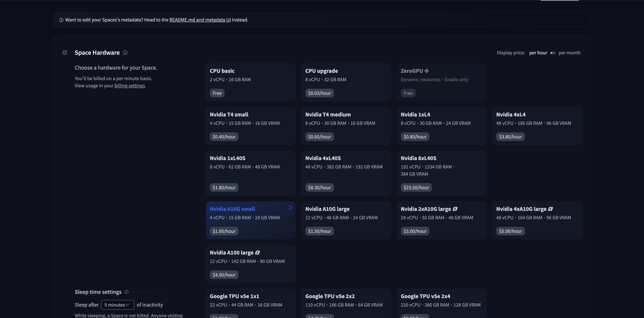Screen dimensions: 644x318
Task: Click the $4.00/hour price badge
Action: coord(224,275)
